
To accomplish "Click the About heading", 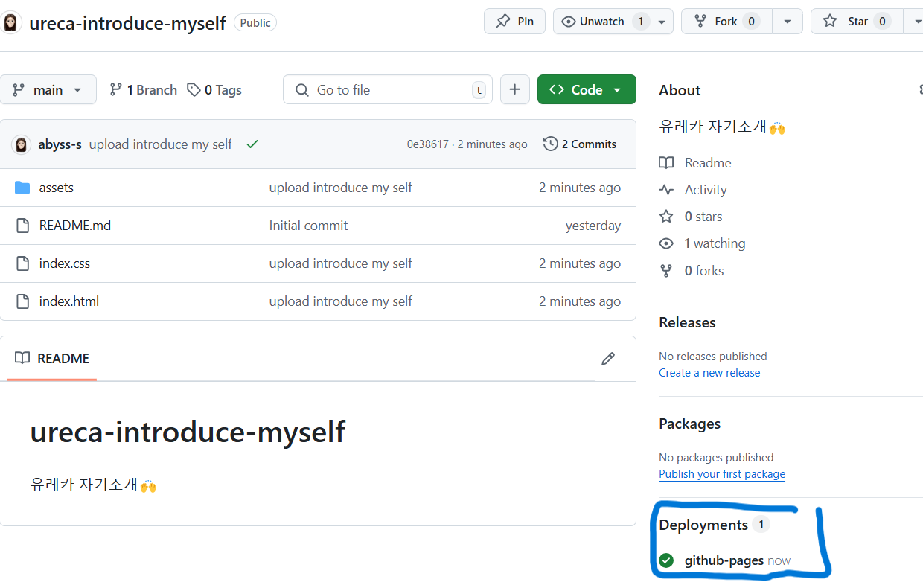I will [x=680, y=90].
